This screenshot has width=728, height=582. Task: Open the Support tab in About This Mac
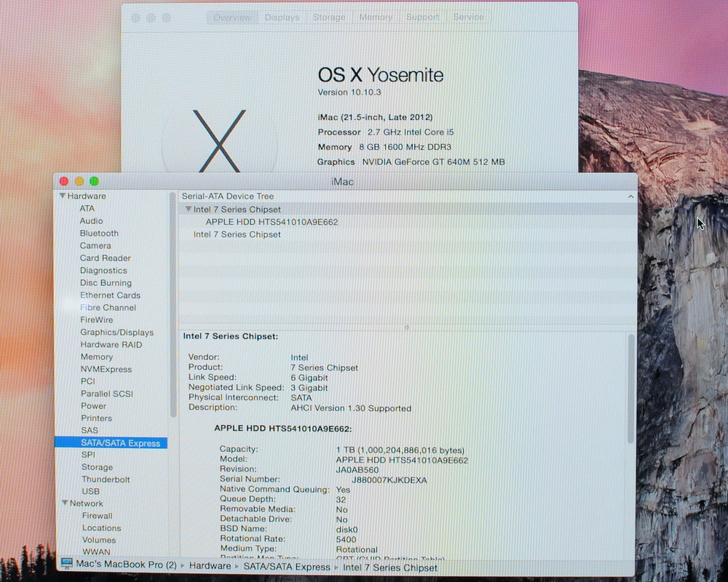pos(422,17)
